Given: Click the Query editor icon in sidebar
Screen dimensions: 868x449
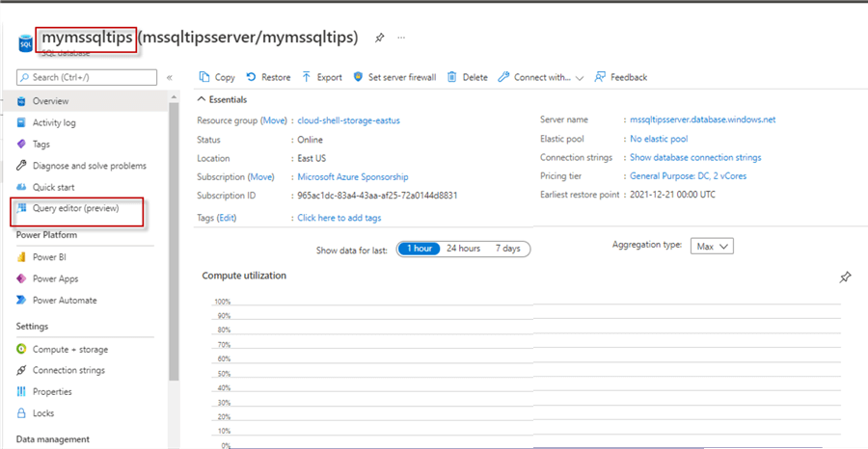Looking at the screenshot, I should (21, 208).
